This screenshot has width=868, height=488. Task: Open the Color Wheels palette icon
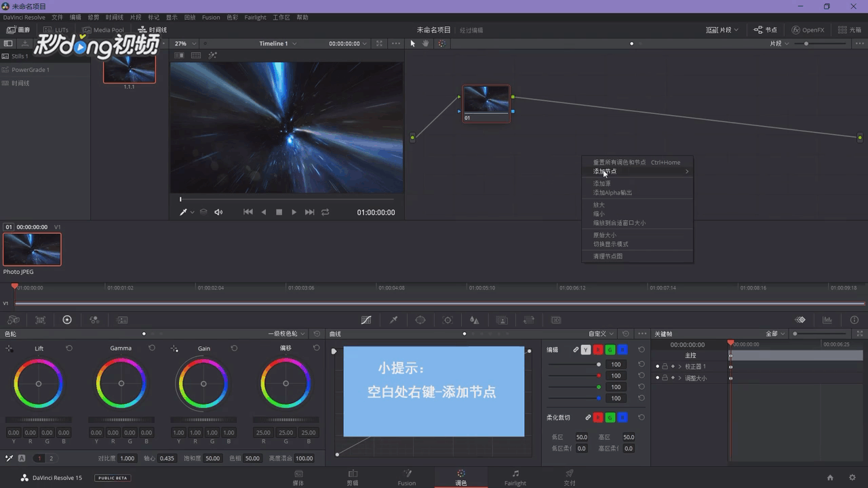point(67,320)
